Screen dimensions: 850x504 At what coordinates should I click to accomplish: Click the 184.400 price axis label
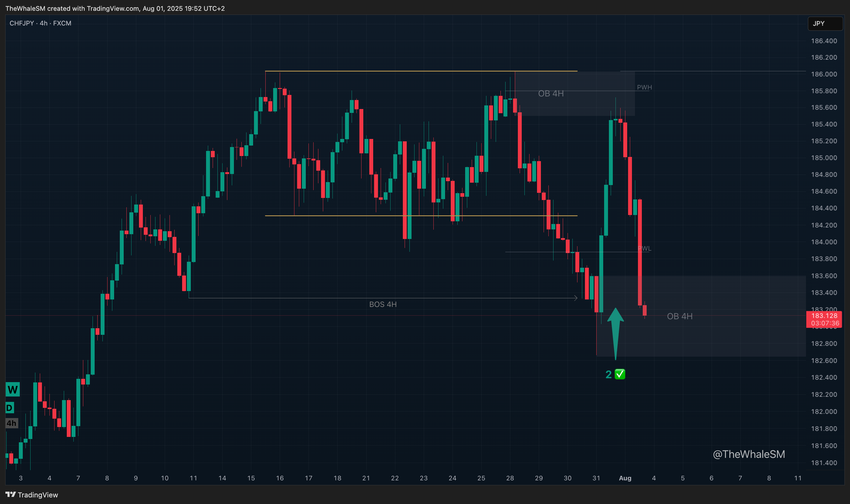coord(824,208)
